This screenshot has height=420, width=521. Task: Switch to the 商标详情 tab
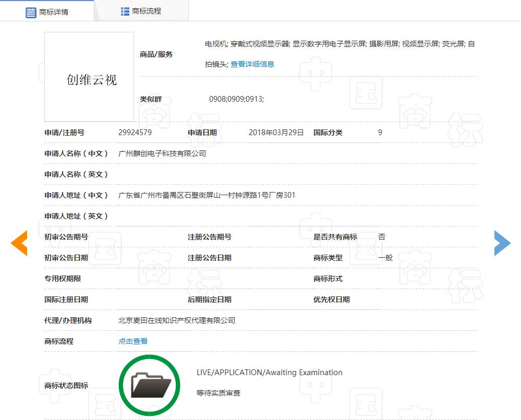[54, 11]
